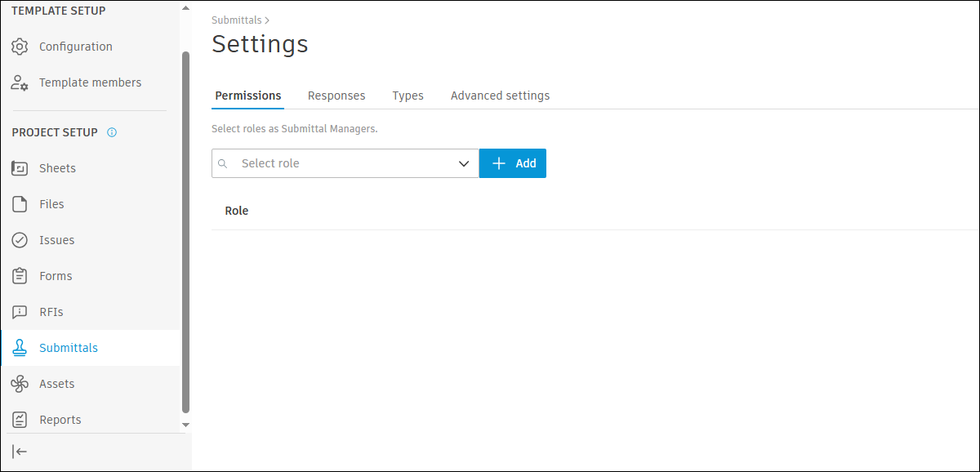
Task: Go to Advanced settings tab
Action: [x=500, y=96]
